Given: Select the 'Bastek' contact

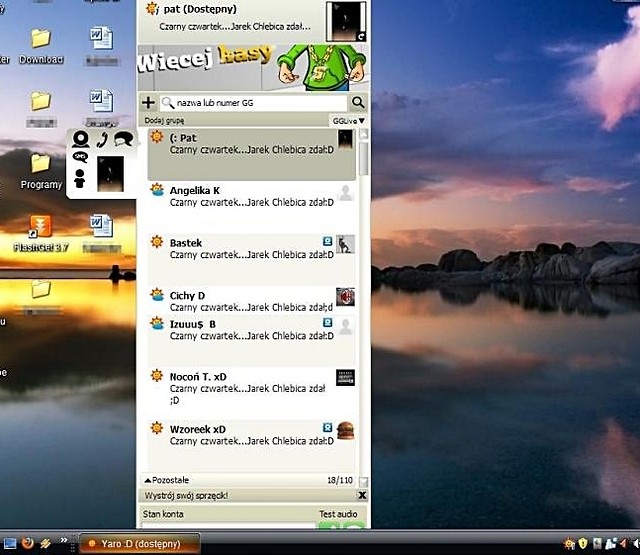Looking at the screenshot, I should coord(251,260).
